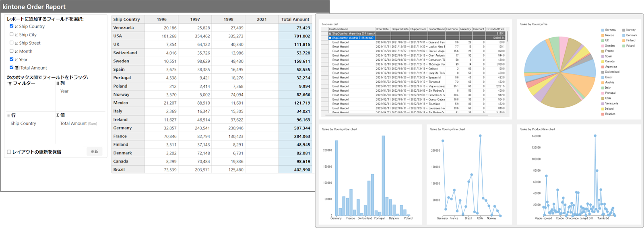Click the dimension icon beside Year field
644x228 pixels.
pyautogui.click(x=17, y=60)
